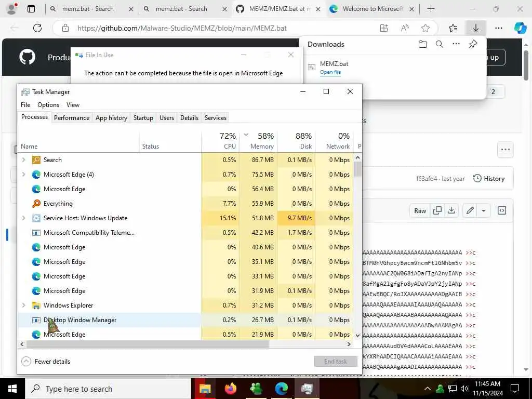Open downloads folder icon in Downloads panel
The height and width of the screenshot is (399, 532).
tap(423, 44)
